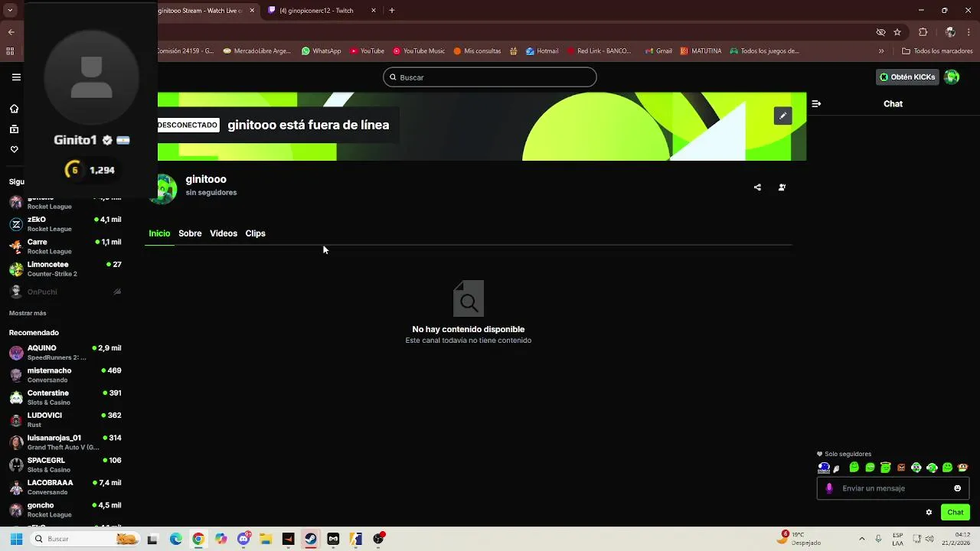Click the heart following icon in sidebar

point(14,149)
